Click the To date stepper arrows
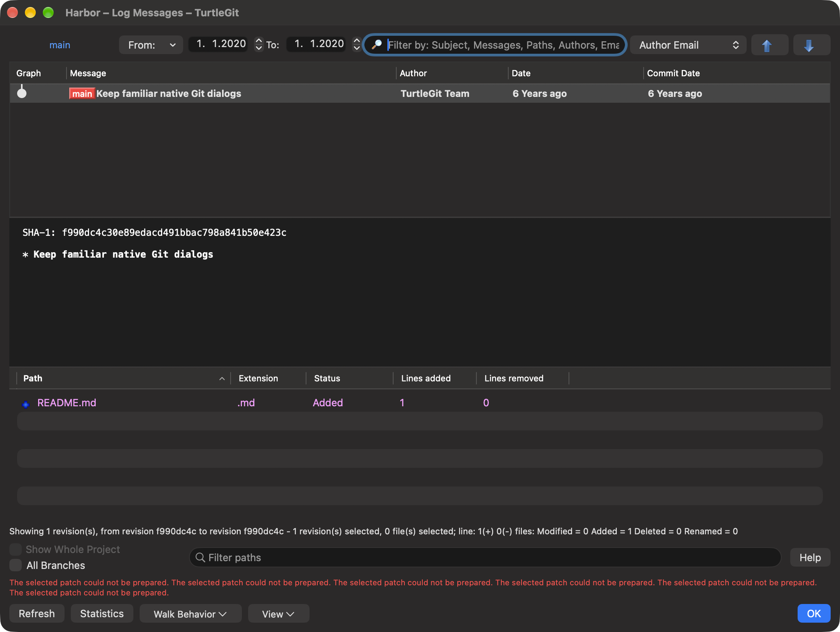 [357, 44]
